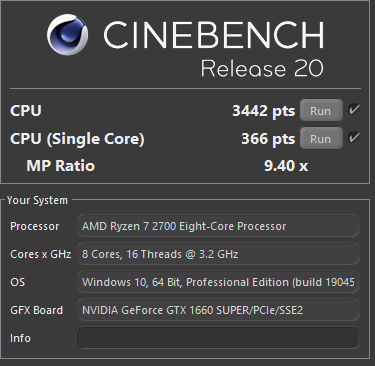Click the GFX Board label
Screen dimensions: 375x366
tap(37, 310)
